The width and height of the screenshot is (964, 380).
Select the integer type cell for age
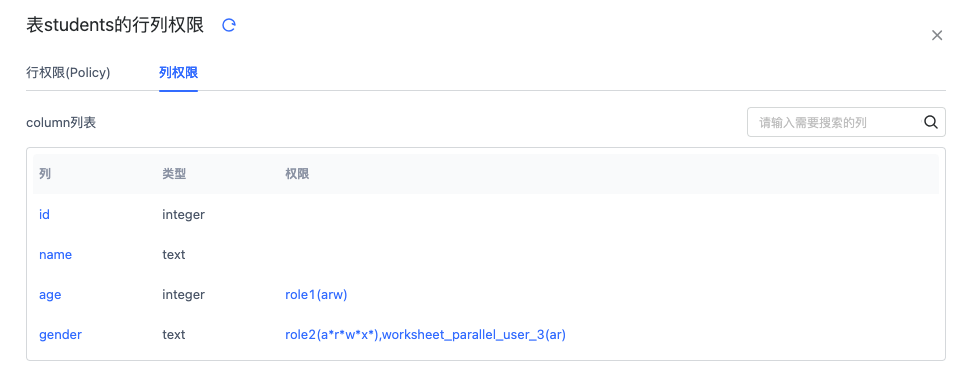(x=183, y=295)
